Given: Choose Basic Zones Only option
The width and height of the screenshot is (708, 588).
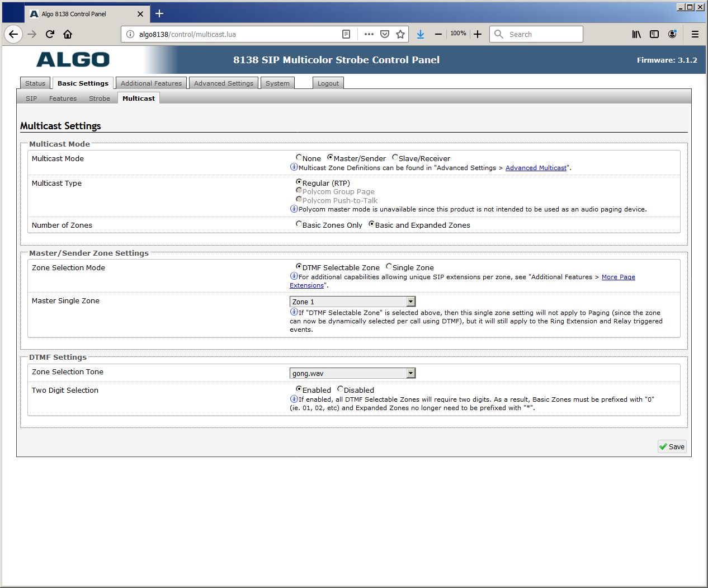Looking at the screenshot, I should pos(299,224).
